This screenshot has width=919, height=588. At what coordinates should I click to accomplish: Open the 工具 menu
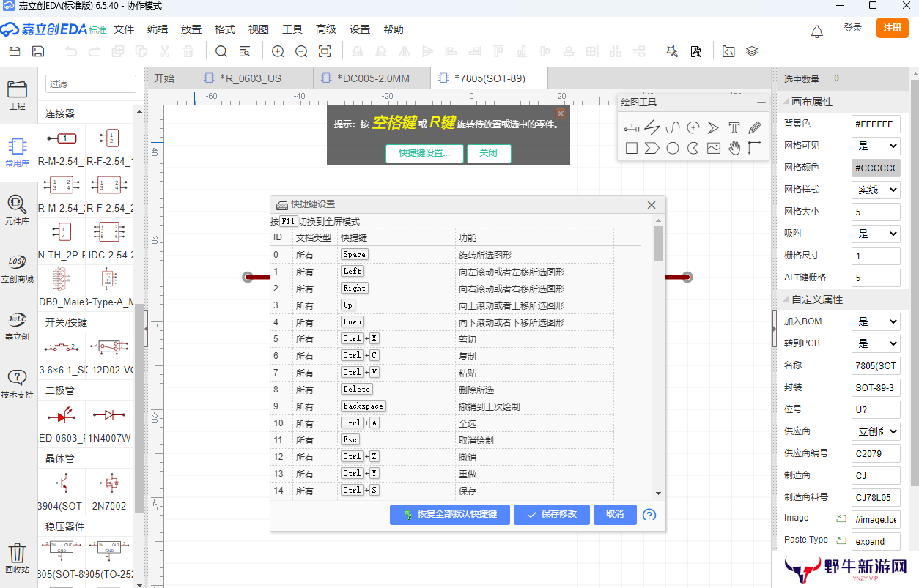tap(292, 29)
